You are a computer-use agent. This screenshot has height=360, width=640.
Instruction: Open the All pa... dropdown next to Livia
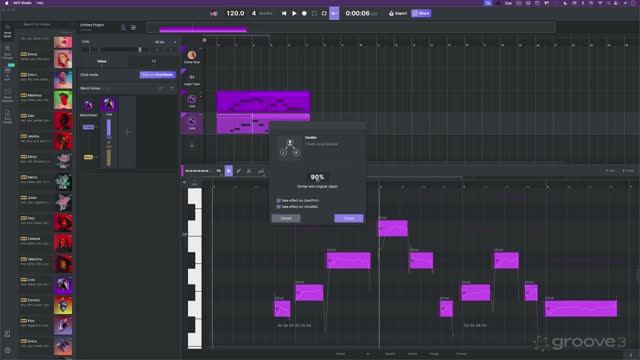pos(165,42)
